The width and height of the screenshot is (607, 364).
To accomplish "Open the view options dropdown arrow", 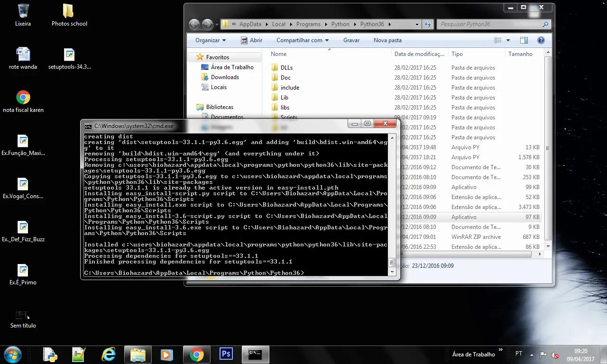I will click(508, 40).
